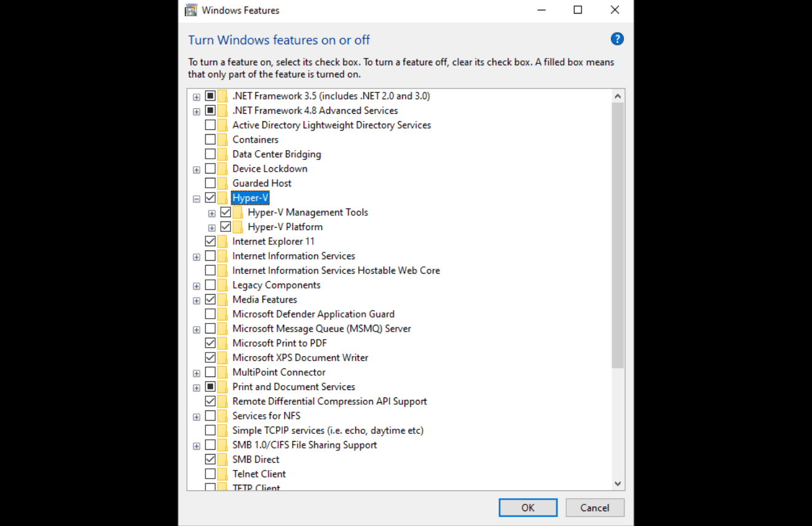Image resolution: width=812 pixels, height=526 pixels.
Task: Enable the Telnet Client feature
Action: [210, 474]
